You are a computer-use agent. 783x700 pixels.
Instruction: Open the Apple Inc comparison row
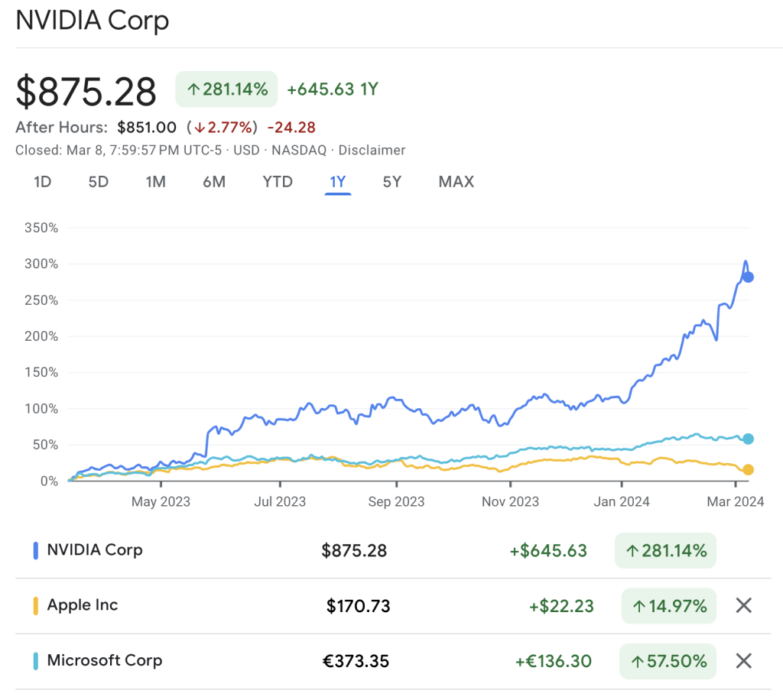click(83, 605)
